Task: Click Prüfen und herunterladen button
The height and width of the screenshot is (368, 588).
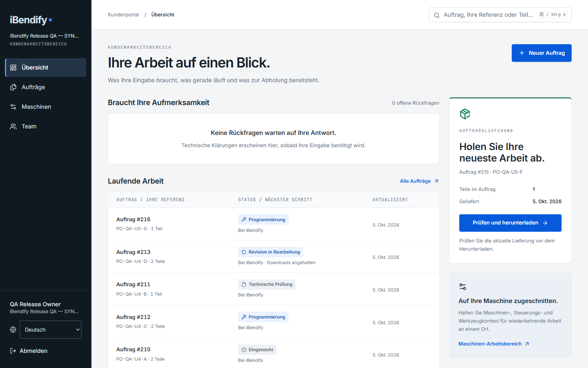Action: tap(510, 223)
